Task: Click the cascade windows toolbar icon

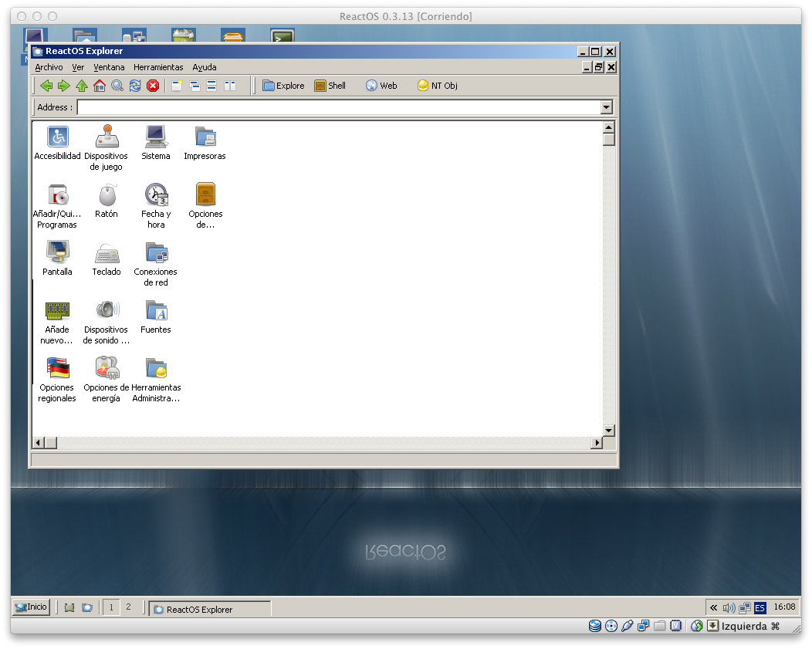Action: pos(195,86)
